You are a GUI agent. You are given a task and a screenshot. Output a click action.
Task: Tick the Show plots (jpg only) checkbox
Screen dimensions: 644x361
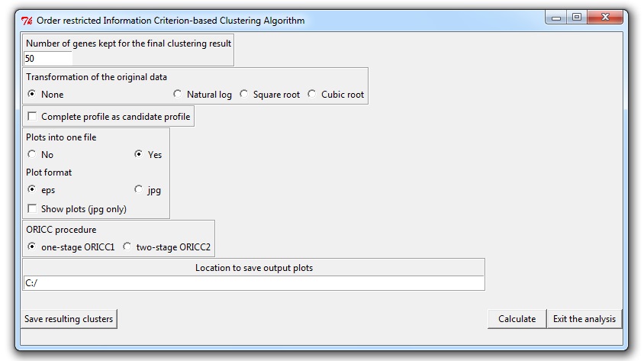(x=32, y=208)
